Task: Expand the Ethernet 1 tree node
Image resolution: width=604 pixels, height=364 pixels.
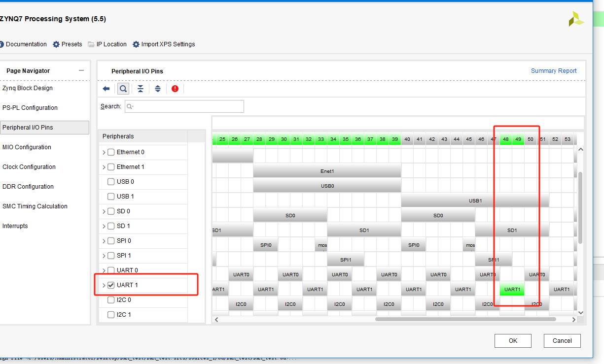Action: [x=104, y=167]
